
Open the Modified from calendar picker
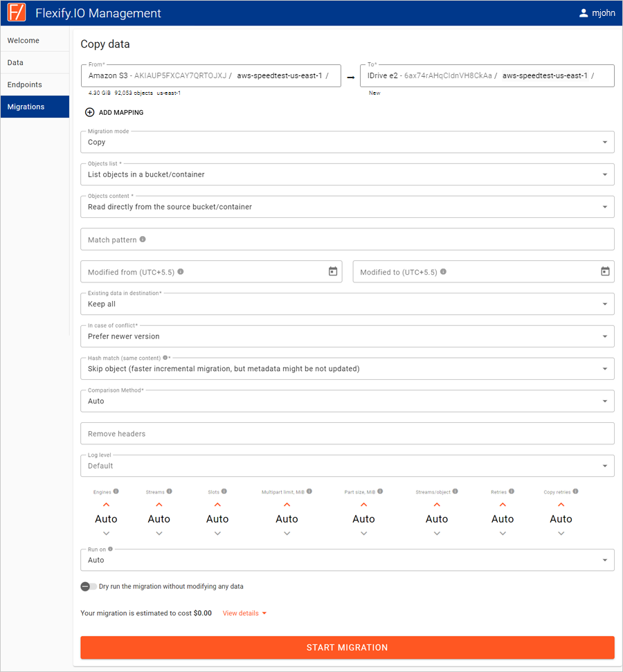click(333, 271)
